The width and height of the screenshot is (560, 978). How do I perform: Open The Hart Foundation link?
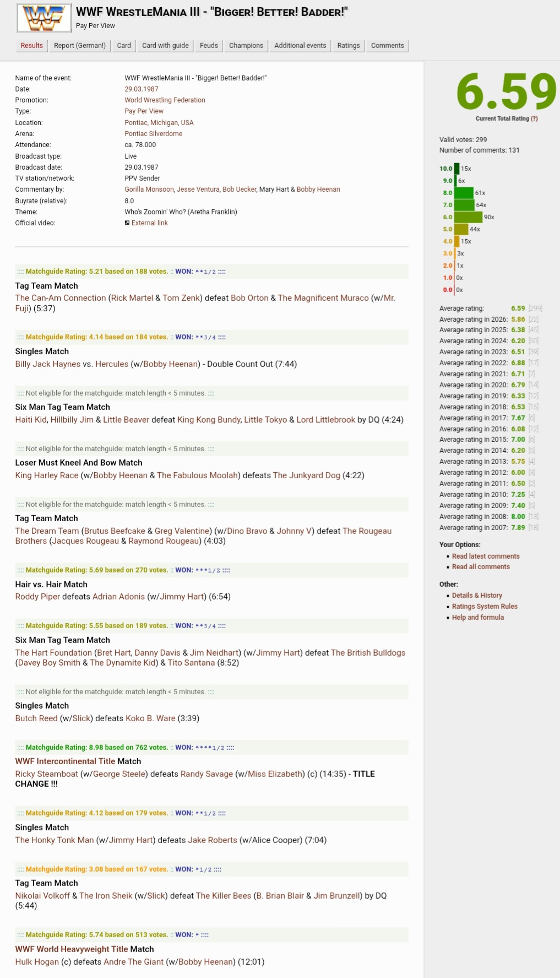click(x=53, y=653)
